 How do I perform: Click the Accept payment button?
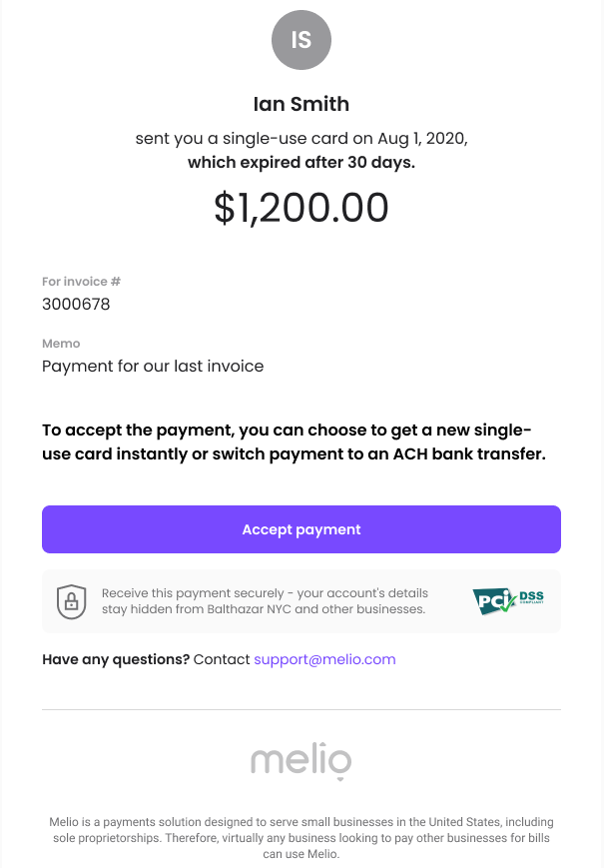pos(302,529)
